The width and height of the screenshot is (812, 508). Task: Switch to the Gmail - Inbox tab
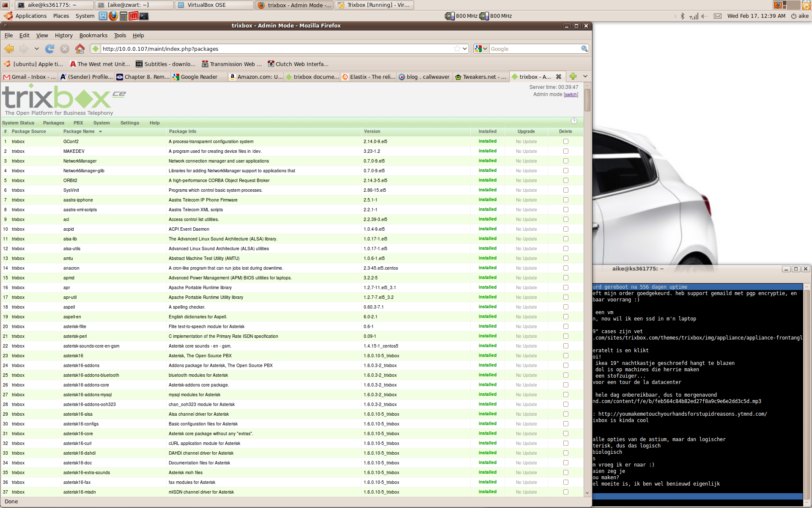(x=30, y=77)
